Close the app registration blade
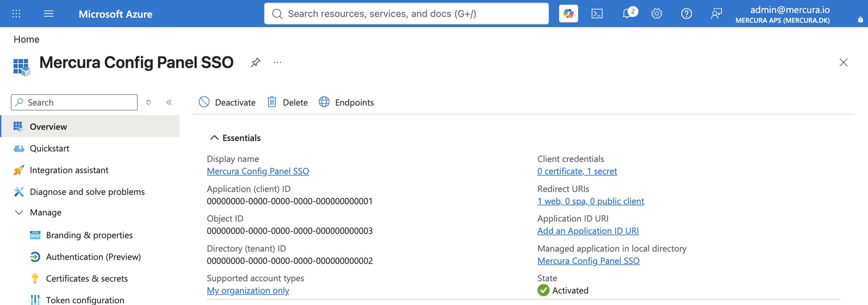 click(x=843, y=62)
